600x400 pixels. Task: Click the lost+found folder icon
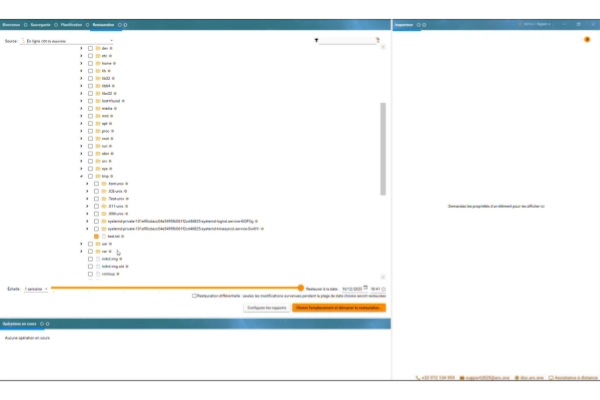pos(98,101)
